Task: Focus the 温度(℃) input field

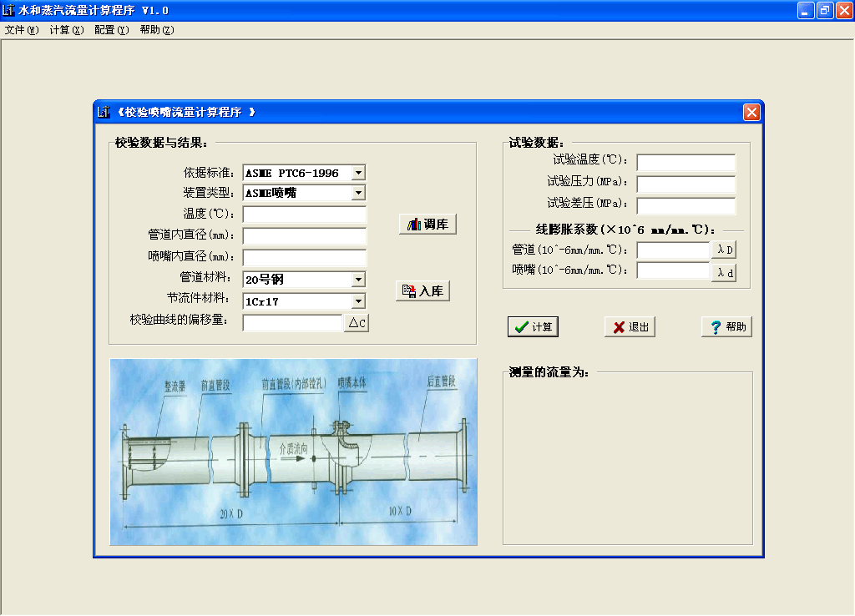Action: click(x=304, y=215)
